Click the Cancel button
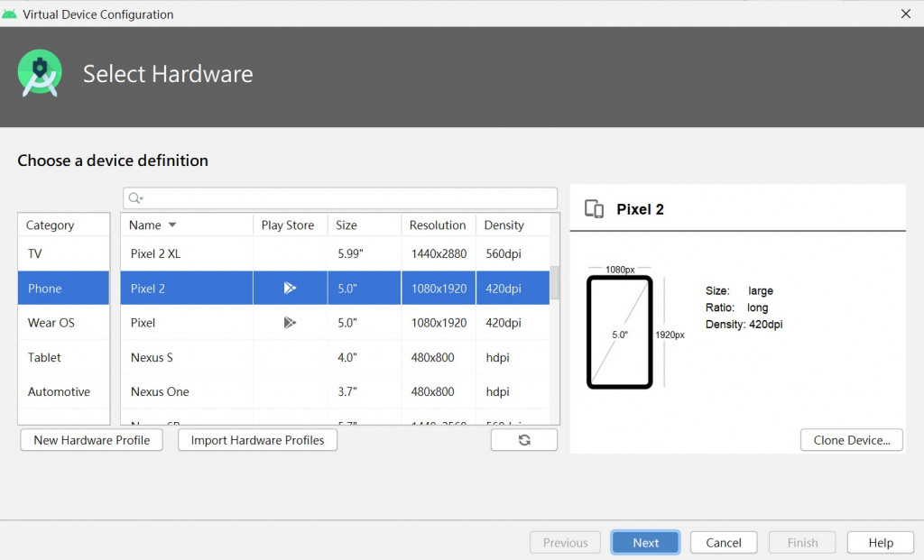This screenshot has width=924, height=560. [724, 542]
